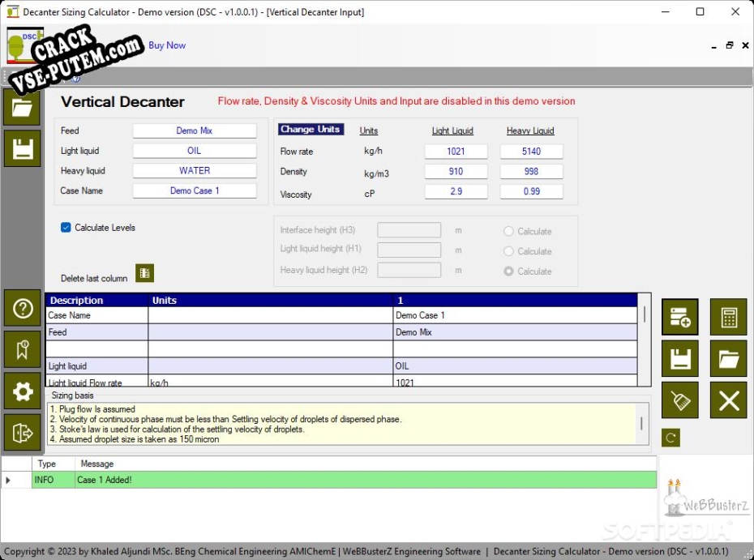The width and height of the screenshot is (754, 560).
Task: Open help with the question mark icon
Action: point(23,308)
